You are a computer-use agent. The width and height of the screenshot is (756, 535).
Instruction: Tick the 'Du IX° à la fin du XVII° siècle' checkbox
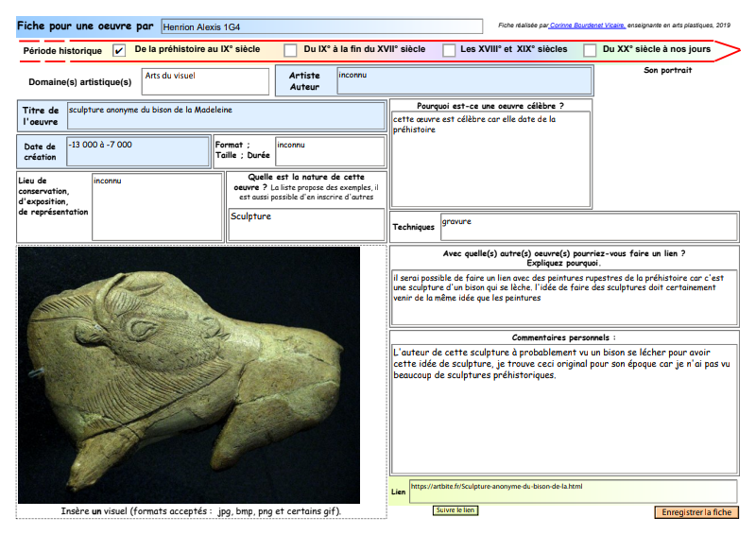click(x=290, y=51)
